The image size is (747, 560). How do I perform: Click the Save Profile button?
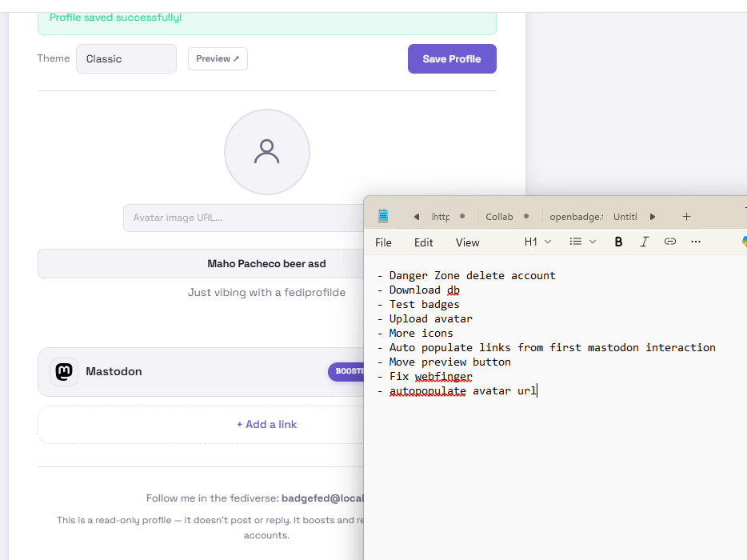click(452, 59)
